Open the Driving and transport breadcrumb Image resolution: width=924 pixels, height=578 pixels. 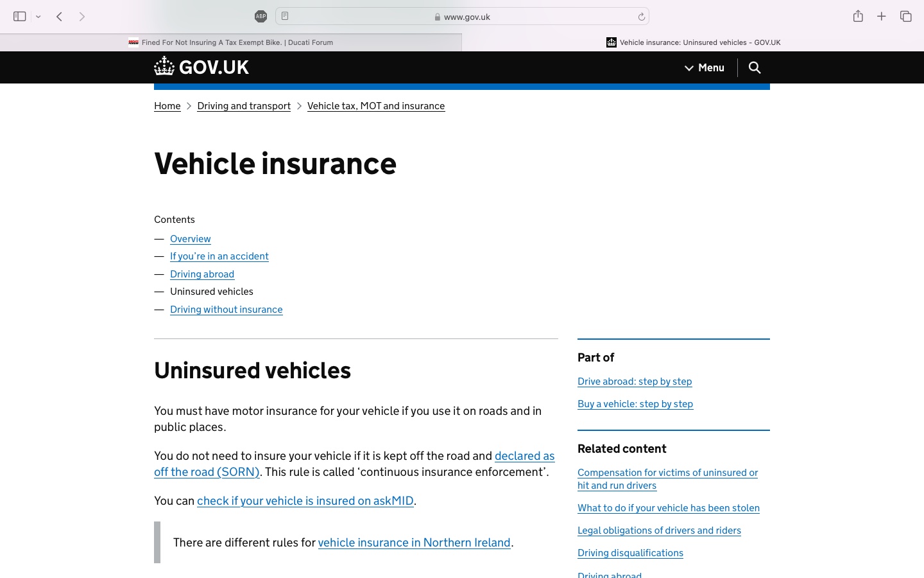(x=244, y=106)
